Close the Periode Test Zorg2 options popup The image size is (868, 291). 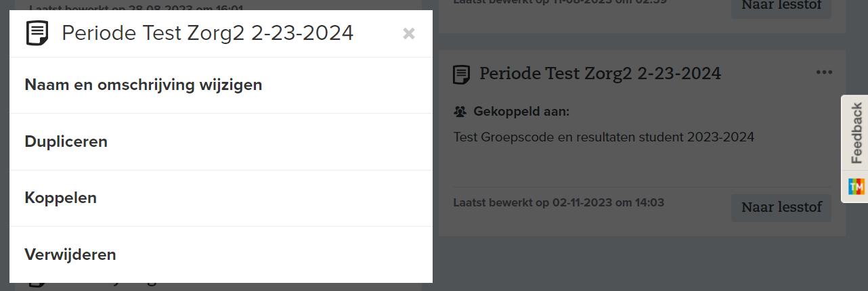click(408, 34)
